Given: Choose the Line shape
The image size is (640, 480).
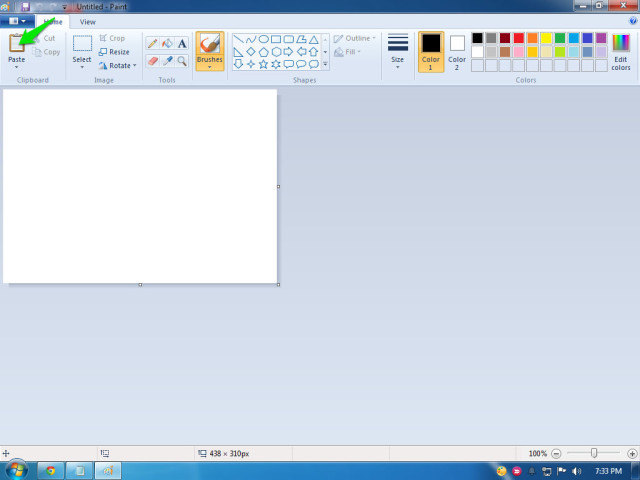Looking at the screenshot, I should coord(238,39).
